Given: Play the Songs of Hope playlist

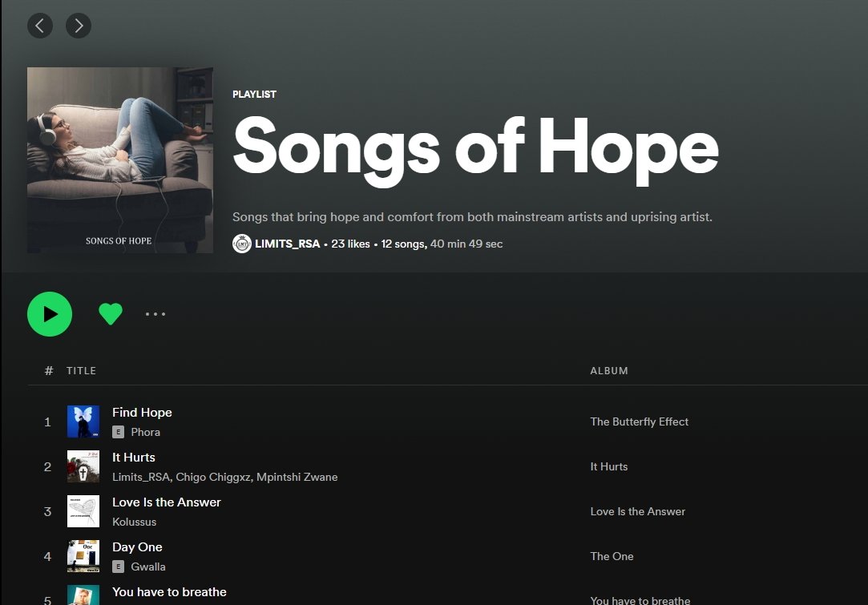Looking at the screenshot, I should click(x=50, y=314).
